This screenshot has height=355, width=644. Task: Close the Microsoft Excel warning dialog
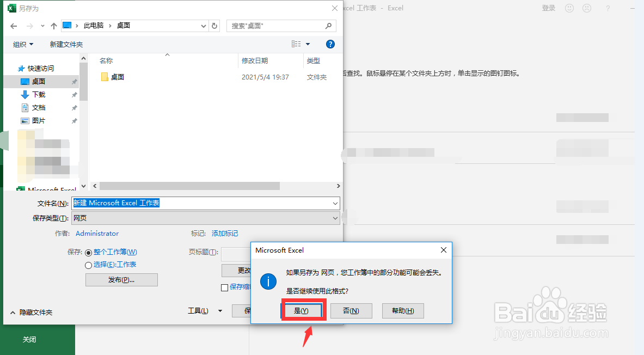pyautogui.click(x=444, y=250)
